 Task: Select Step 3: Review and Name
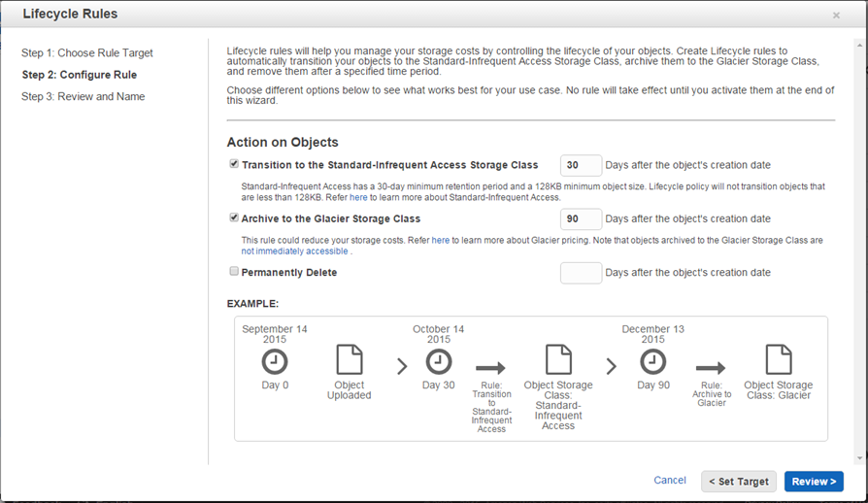click(83, 96)
